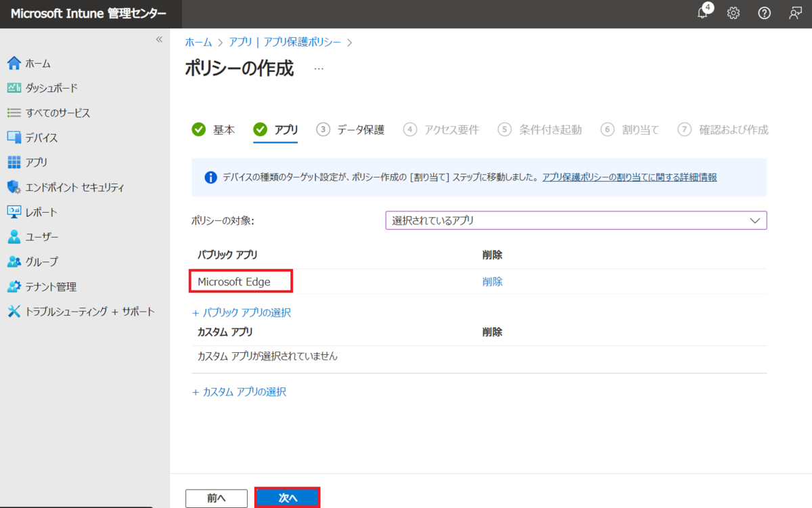This screenshot has width=812, height=508.
Task: Click the エンドポイント セキュリティ shield icon
Action: [x=14, y=187]
